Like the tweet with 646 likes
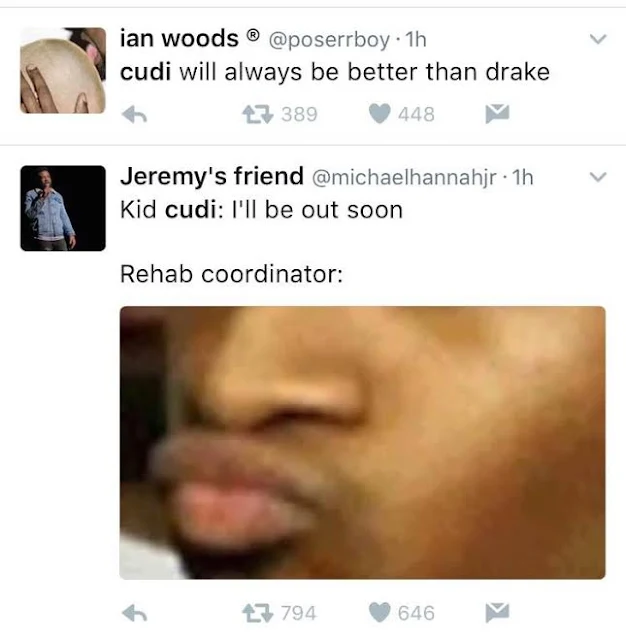 380,613
